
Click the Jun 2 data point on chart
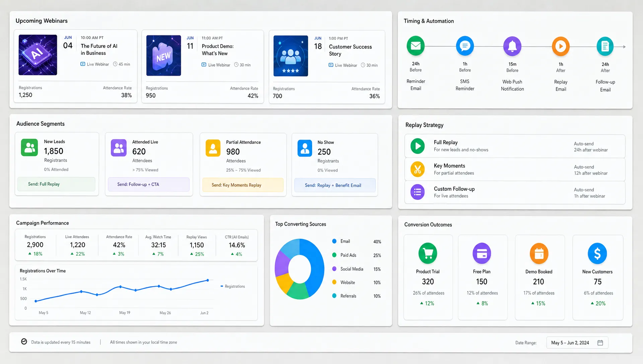tap(208, 280)
